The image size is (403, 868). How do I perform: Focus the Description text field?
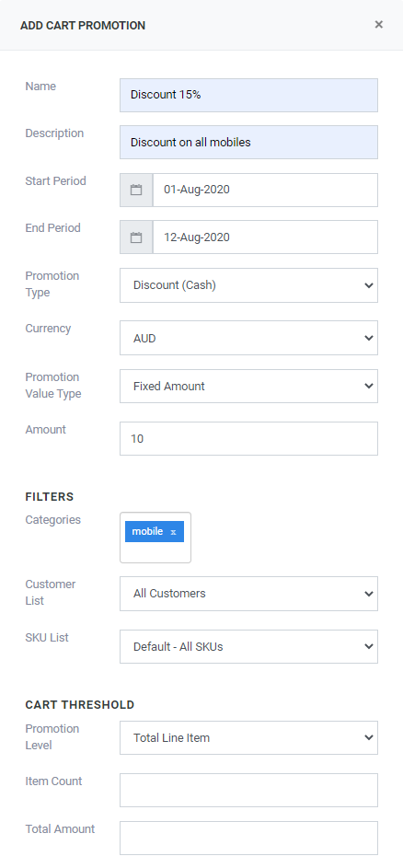(x=248, y=143)
